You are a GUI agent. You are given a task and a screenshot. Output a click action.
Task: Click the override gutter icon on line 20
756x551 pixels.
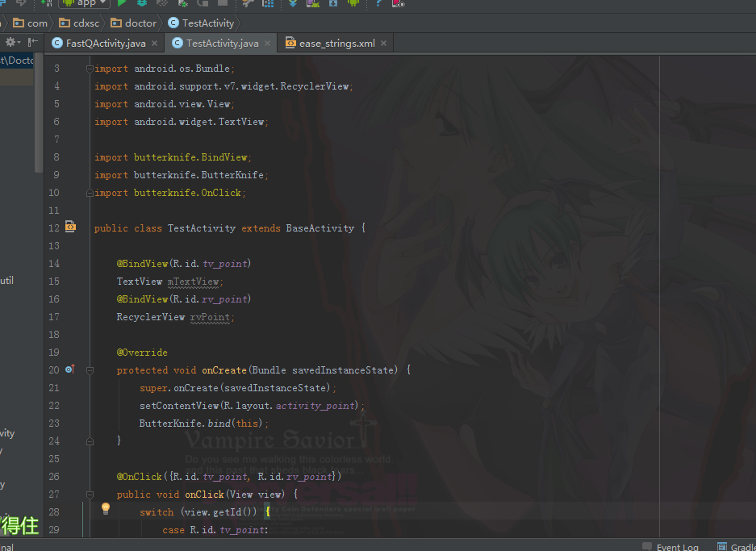(70, 369)
